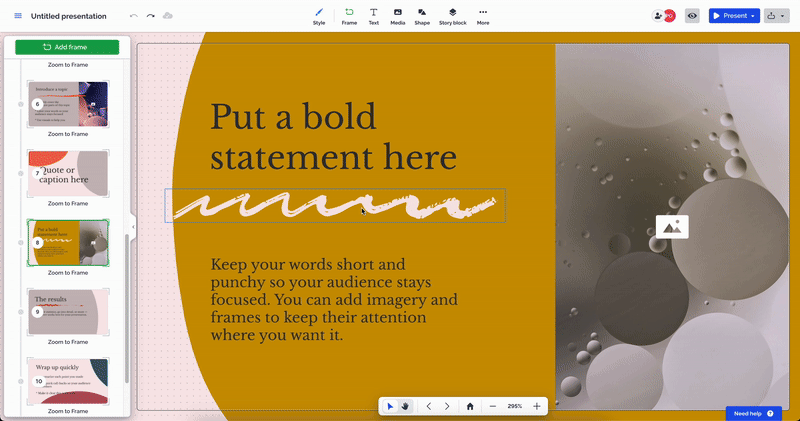
Task: Click the green Add frame button
Action: point(67,47)
